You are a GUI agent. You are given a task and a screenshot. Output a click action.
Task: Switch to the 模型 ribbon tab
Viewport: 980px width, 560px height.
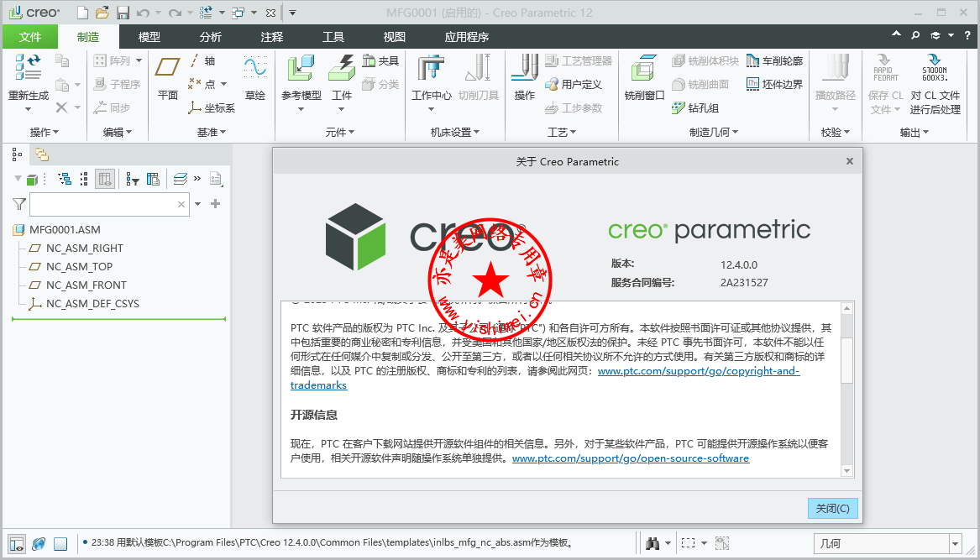tap(149, 37)
